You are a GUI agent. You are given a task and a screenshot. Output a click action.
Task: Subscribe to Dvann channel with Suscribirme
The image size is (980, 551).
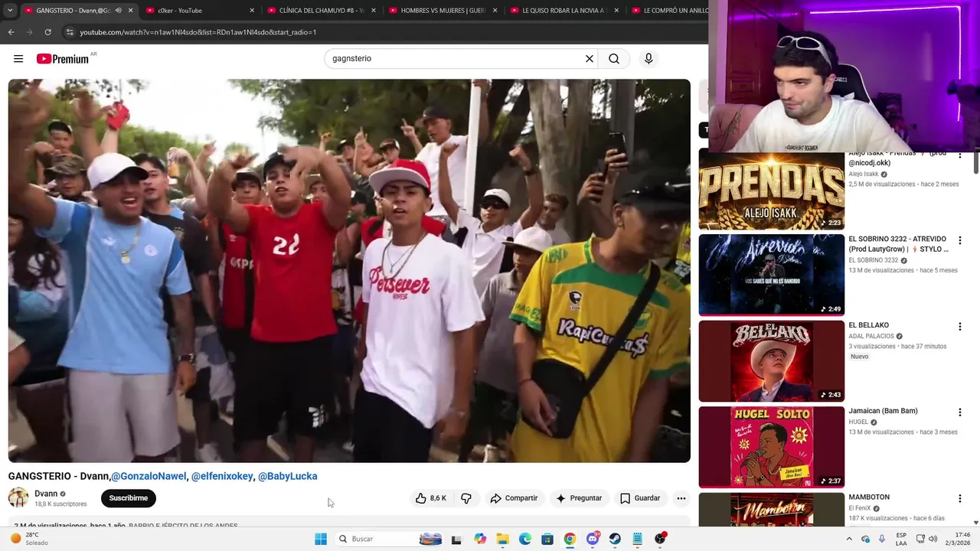point(129,498)
